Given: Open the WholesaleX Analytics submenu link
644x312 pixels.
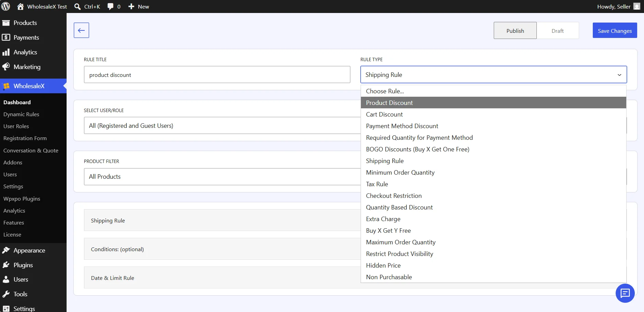Looking at the screenshot, I should click(14, 211).
